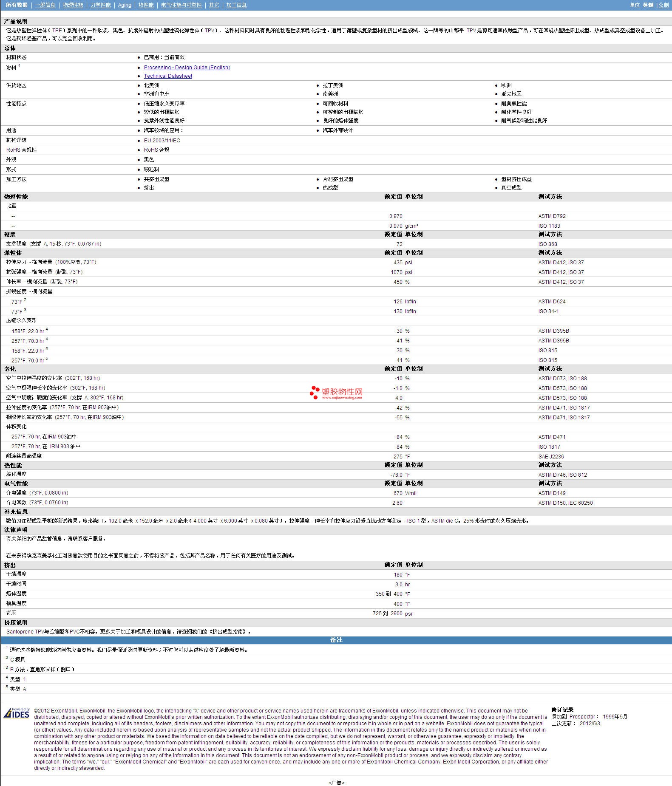Click the 其它 navigation link
This screenshot has height=786, width=672.
pyautogui.click(x=214, y=5)
